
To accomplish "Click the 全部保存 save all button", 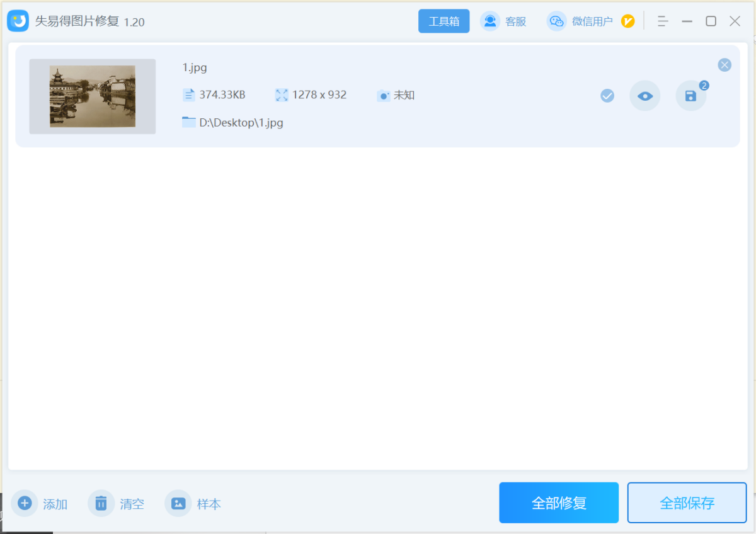I will pos(687,503).
